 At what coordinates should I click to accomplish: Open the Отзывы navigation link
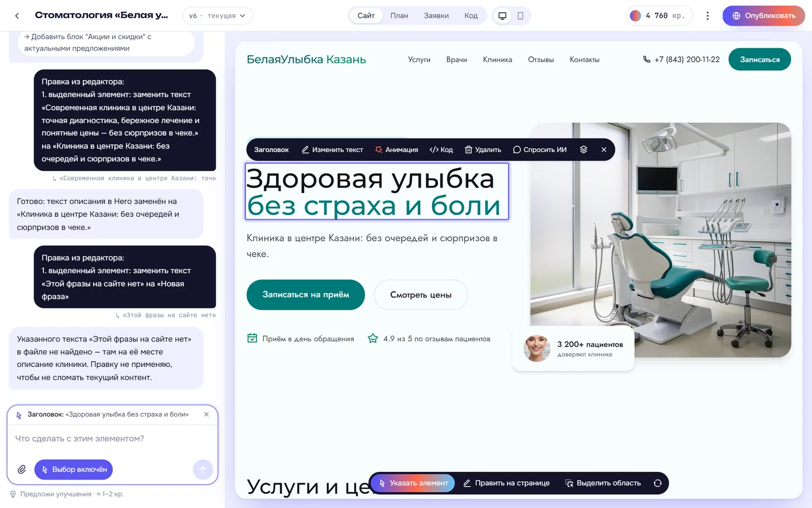click(541, 59)
